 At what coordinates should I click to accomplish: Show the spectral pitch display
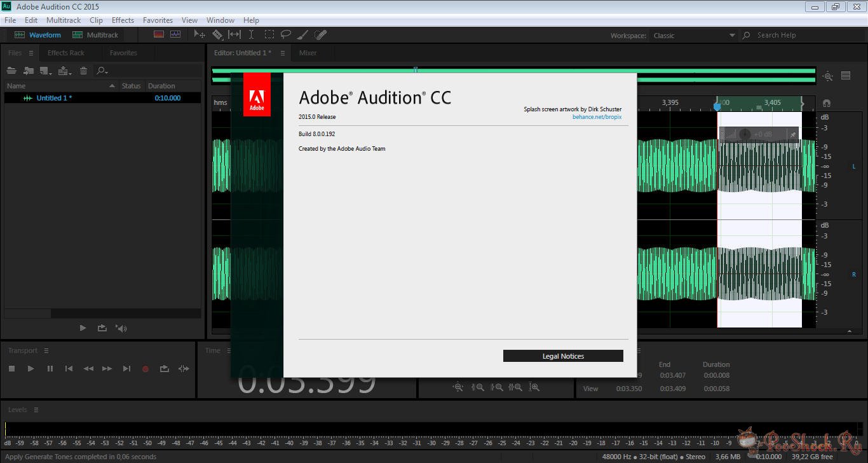(175, 34)
